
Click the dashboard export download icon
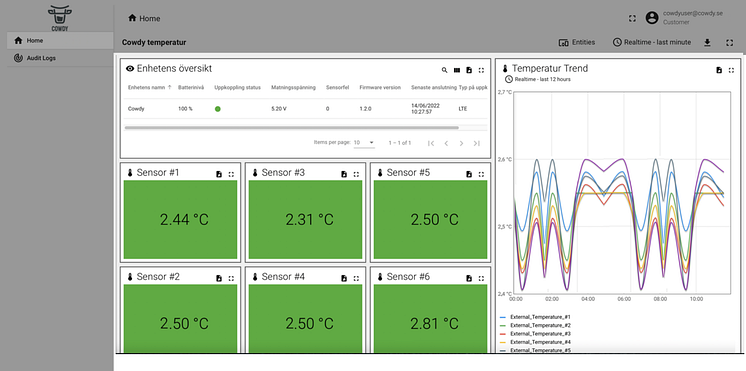coord(707,43)
